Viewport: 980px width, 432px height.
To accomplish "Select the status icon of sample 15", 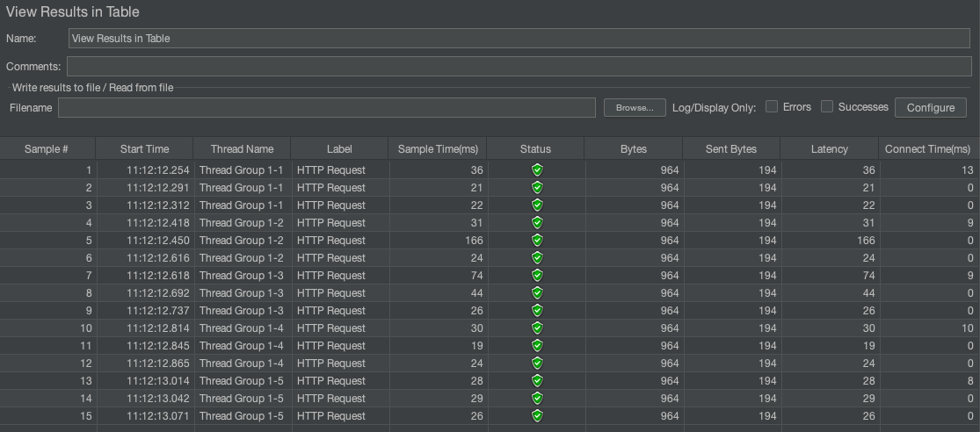I will [x=537, y=416].
